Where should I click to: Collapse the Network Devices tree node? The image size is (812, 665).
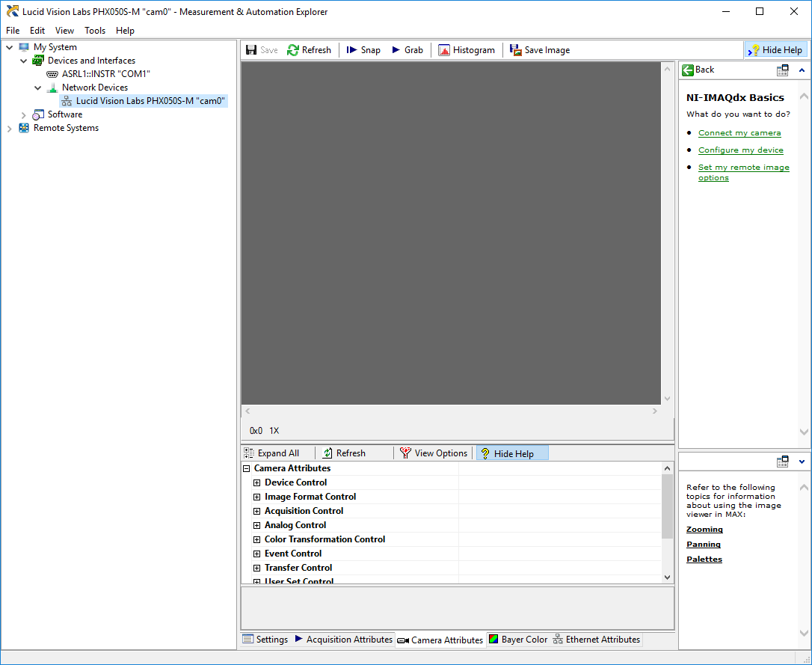click(38, 88)
